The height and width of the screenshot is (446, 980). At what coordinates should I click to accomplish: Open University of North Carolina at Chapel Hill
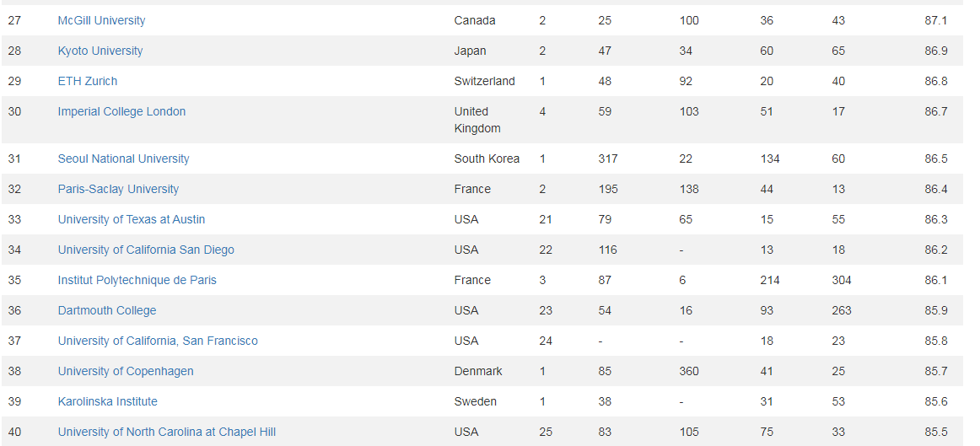pos(166,432)
